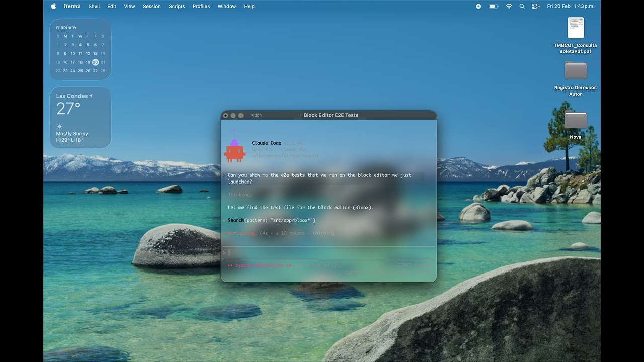Click the Claude Code robot mascot logo
The width and height of the screenshot is (644, 362).
click(234, 147)
